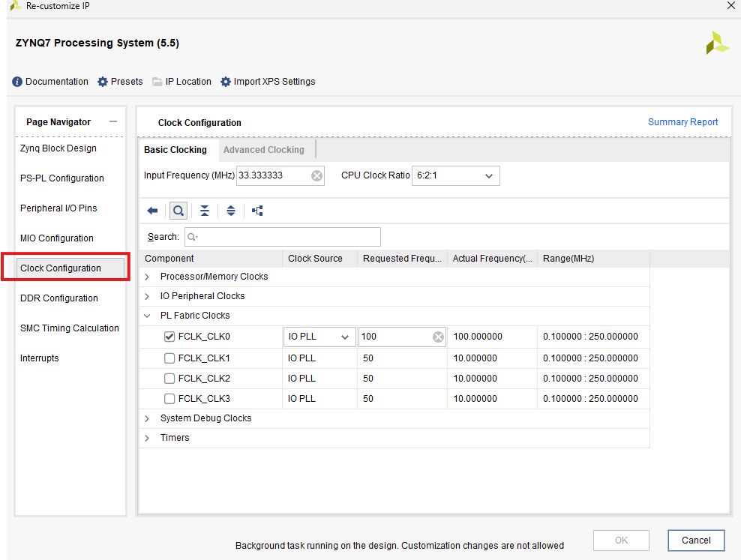The width and height of the screenshot is (741, 560).
Task: Close the Re-customize IP window
Action: (731, 5)
